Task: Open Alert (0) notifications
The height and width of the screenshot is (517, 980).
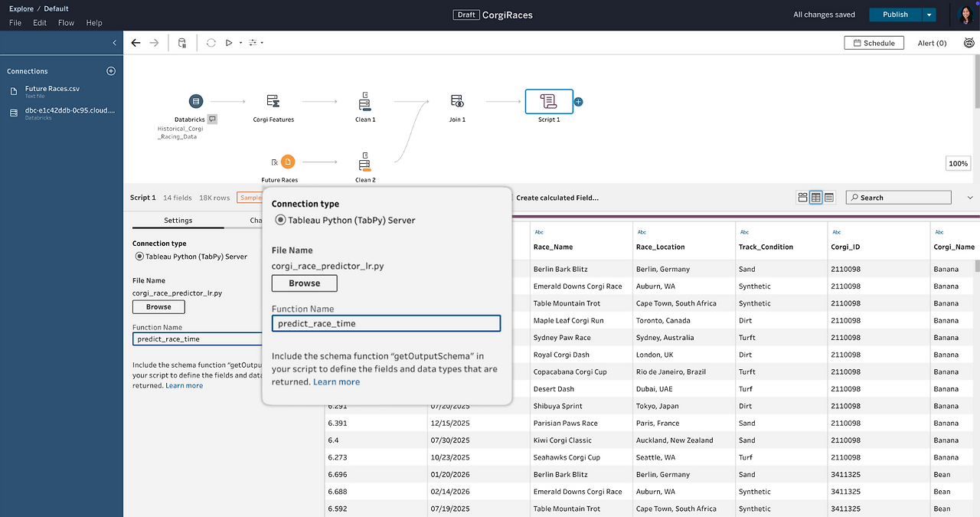Action: [932, 43]
